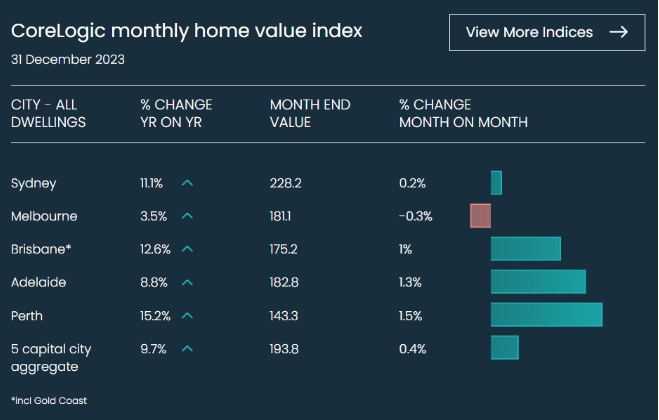Click the small Sydney month-on-month bar

pyautogui.click(x=496, y=182)
